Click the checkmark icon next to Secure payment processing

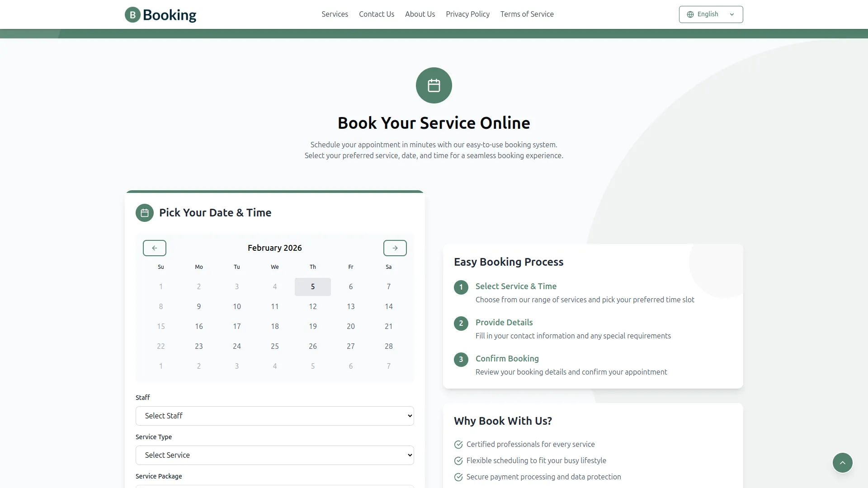click(458, 477)
